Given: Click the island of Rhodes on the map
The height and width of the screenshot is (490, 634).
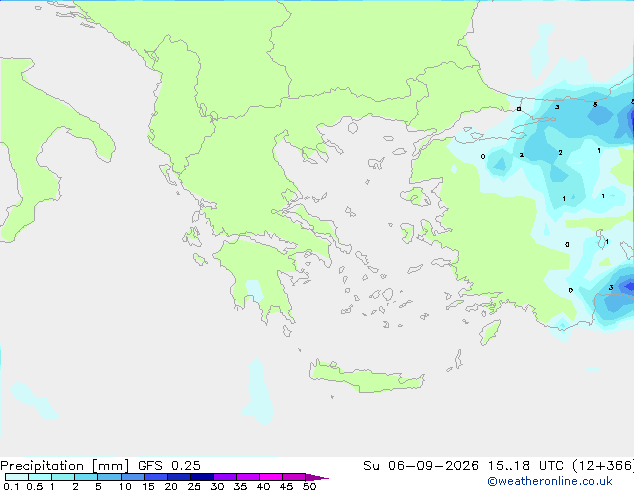Looking at the screenshot, I should pyautogui.click(x=490, y=332).
